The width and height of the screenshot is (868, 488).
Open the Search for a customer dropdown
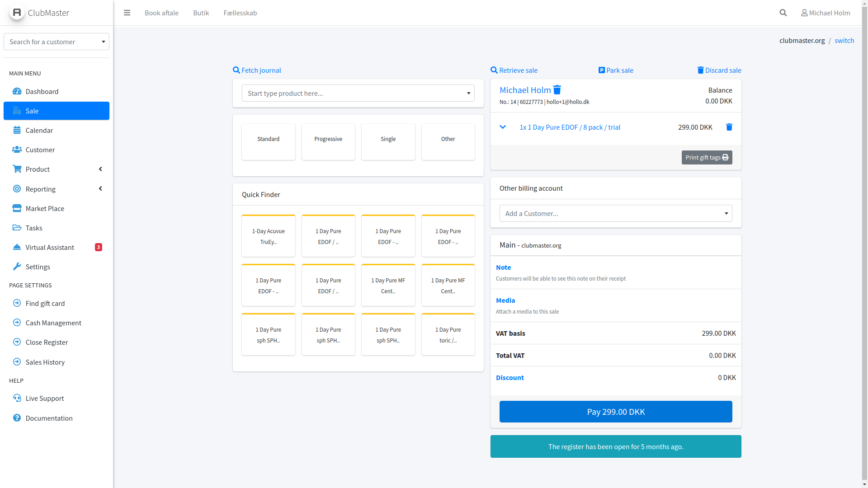(57, 42)
